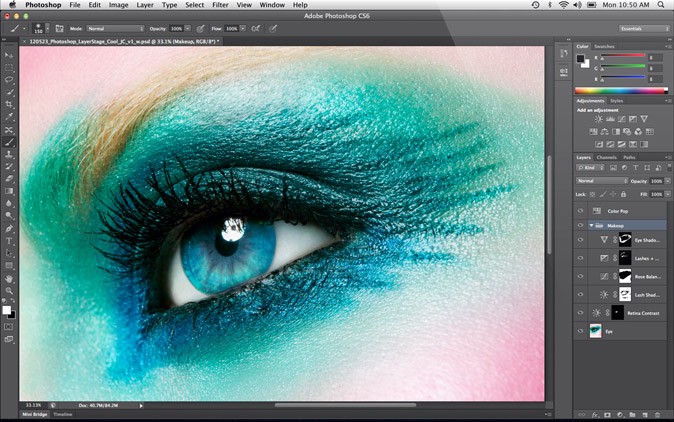Screen dimensions: 674x422
Task: Open the Swatches tab
Action: pos(604,46)
